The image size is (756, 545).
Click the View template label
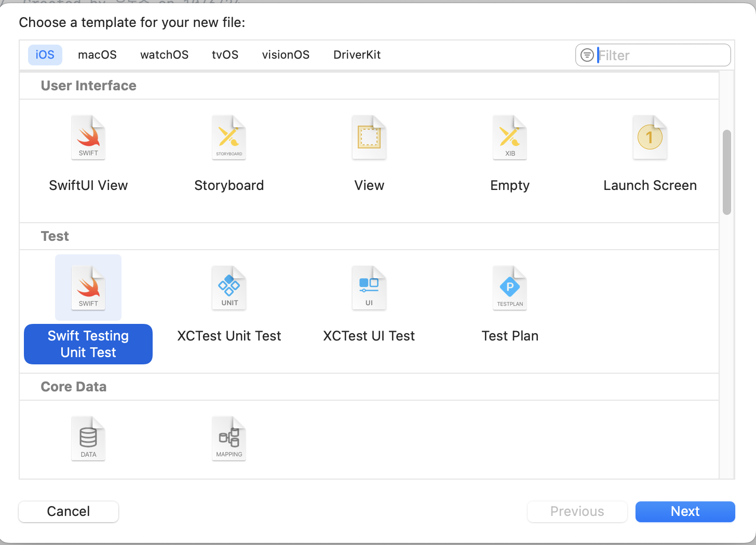click(369, 185)
